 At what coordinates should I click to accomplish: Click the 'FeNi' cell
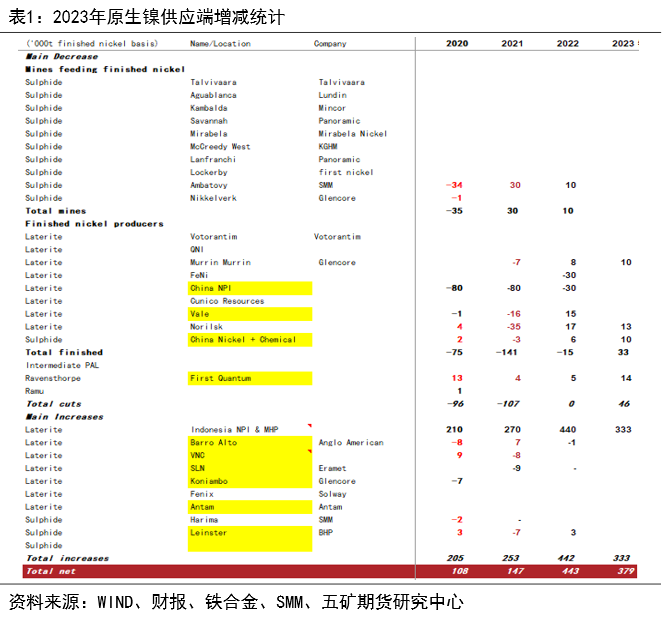[x=199, y=275]
